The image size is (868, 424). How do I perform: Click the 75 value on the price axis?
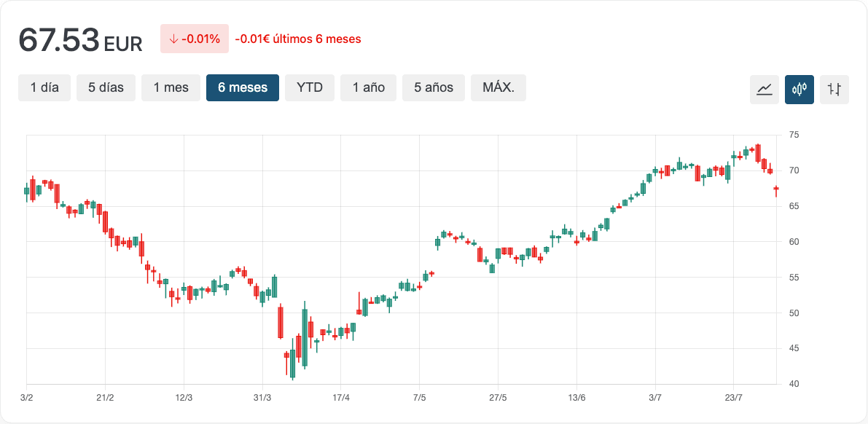tap(794, 135)
